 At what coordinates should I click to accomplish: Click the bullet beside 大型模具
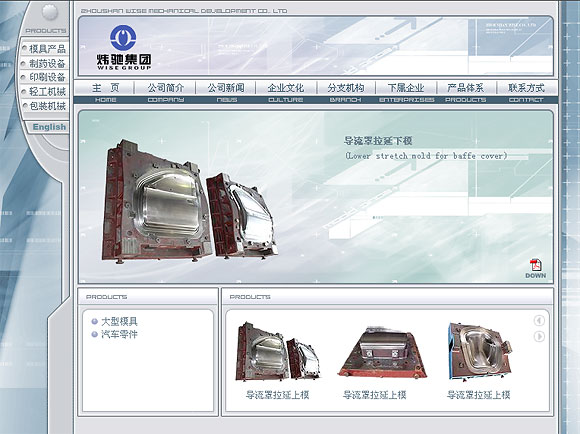pyautogui.click(x=94, y=322)
